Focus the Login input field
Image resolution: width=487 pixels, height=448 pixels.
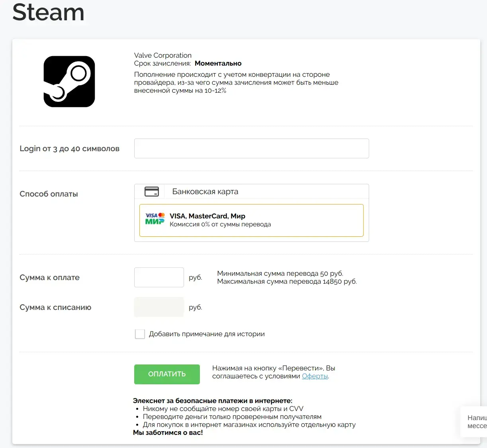pyautogui.click(x=251, y=148)
